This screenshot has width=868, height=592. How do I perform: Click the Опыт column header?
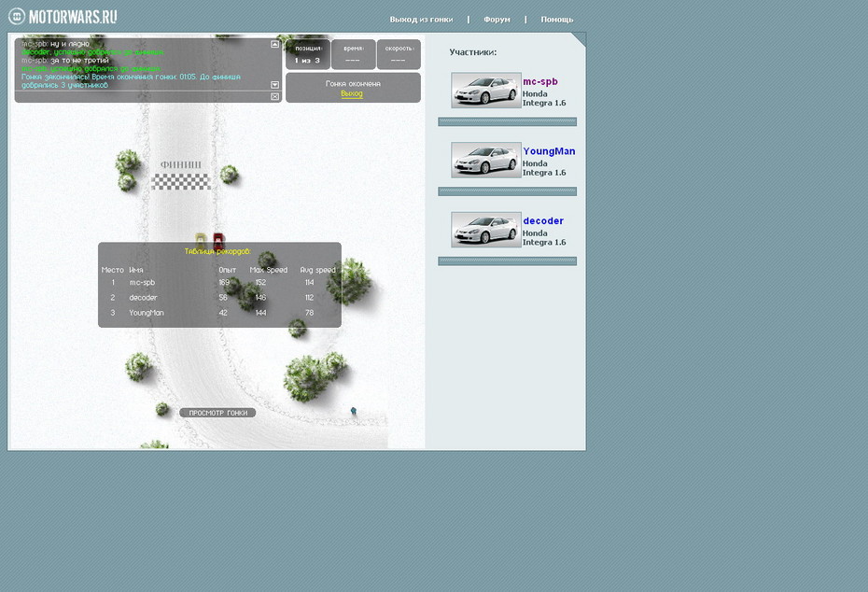click(x=227, y=270)
